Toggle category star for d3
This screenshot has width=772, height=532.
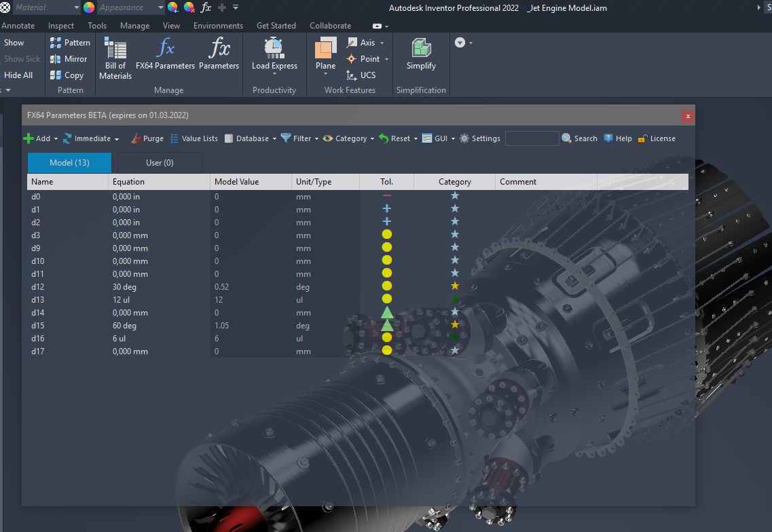(455, 234)
